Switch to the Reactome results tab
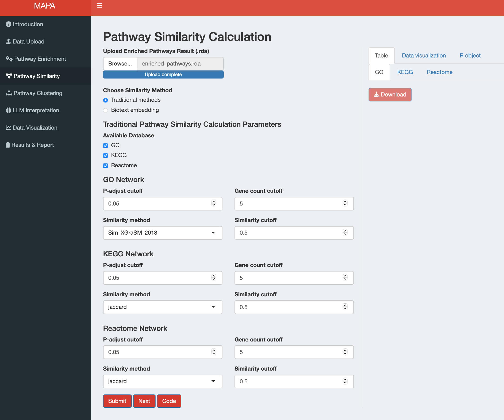The width and height of the screenshot is (504, 420). coord(439,72)
